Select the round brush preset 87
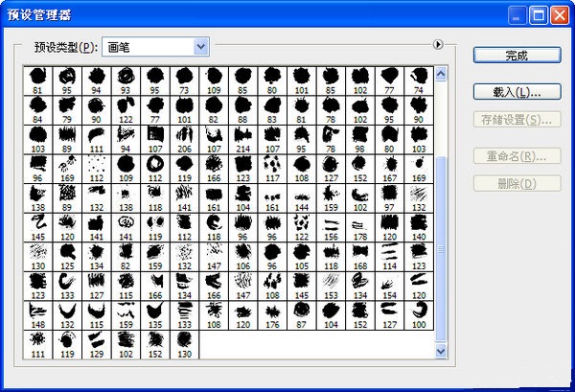The image size is (575, 392). pyautogui.click(x=302, y=316)
